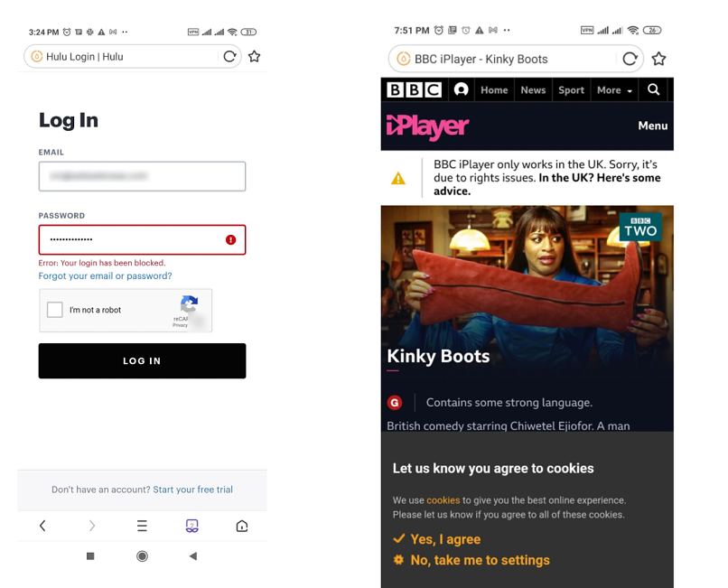The image size is (728, 588).
Task: Click the Log In heading
Action: pyautogui.click(x=69, y=120)
